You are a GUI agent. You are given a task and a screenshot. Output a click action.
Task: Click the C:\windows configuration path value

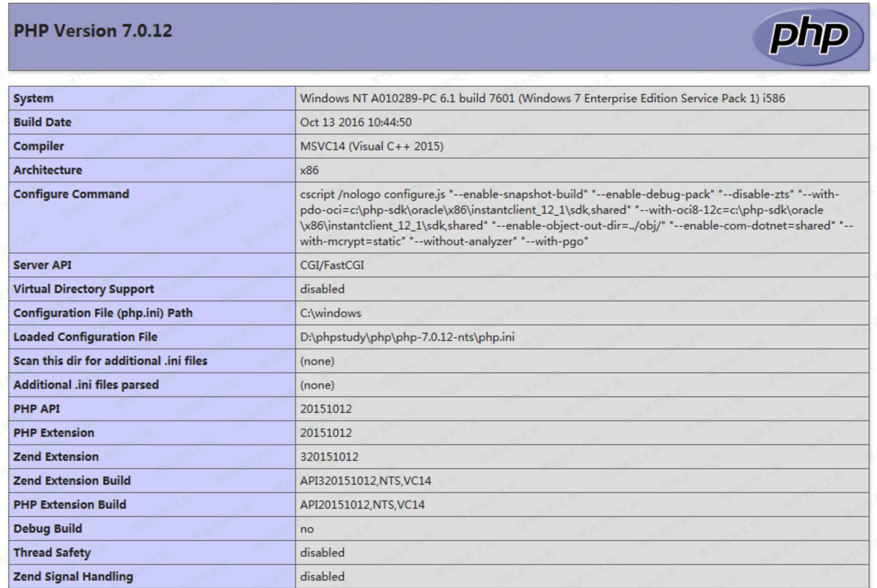(x=331, y=313)
